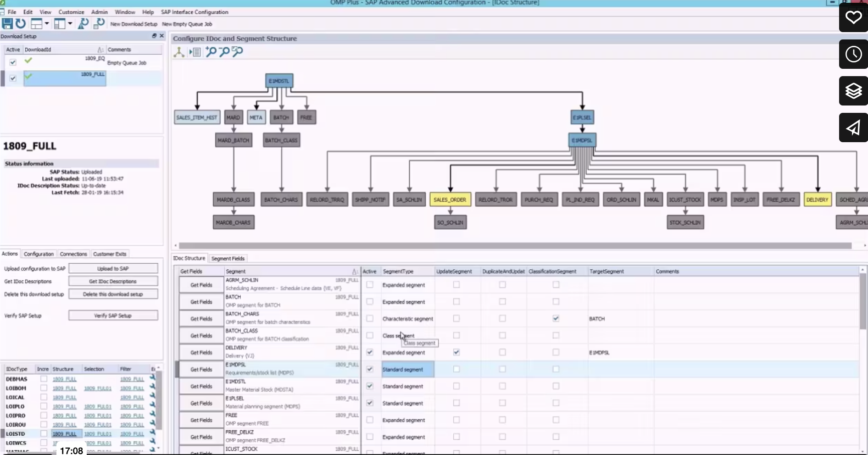Zoom out of the IDoc diagram

[x=224, y=51]
